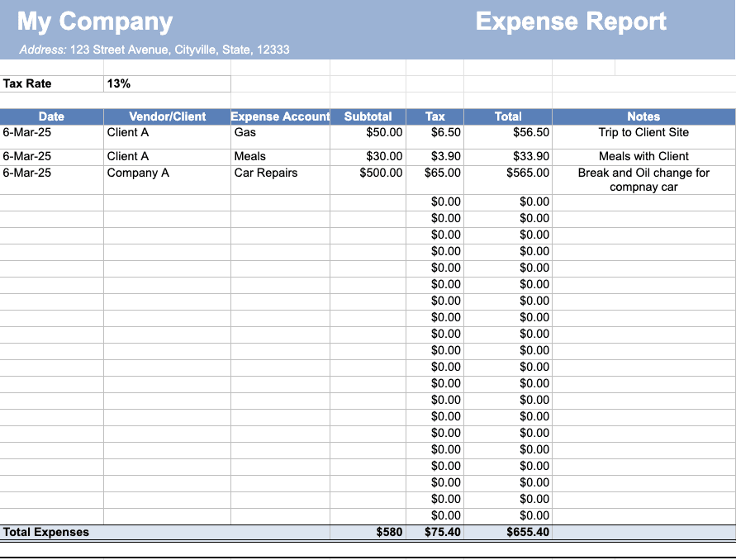The width and height of the screenshot is (736, 560).
Task: Select the "Expense Account" column header
Action: 280,116
